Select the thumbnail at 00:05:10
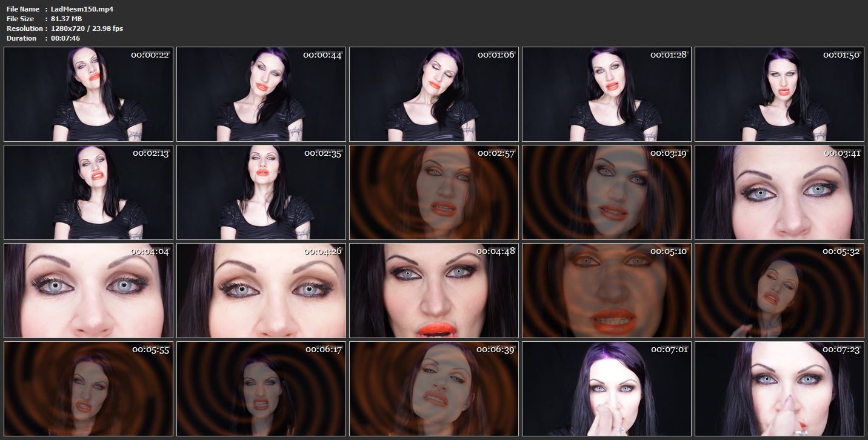The image size is (868, 440). 607,290
